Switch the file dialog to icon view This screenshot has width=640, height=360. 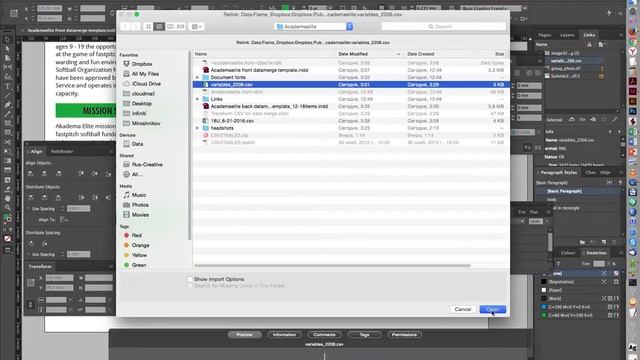149,27
